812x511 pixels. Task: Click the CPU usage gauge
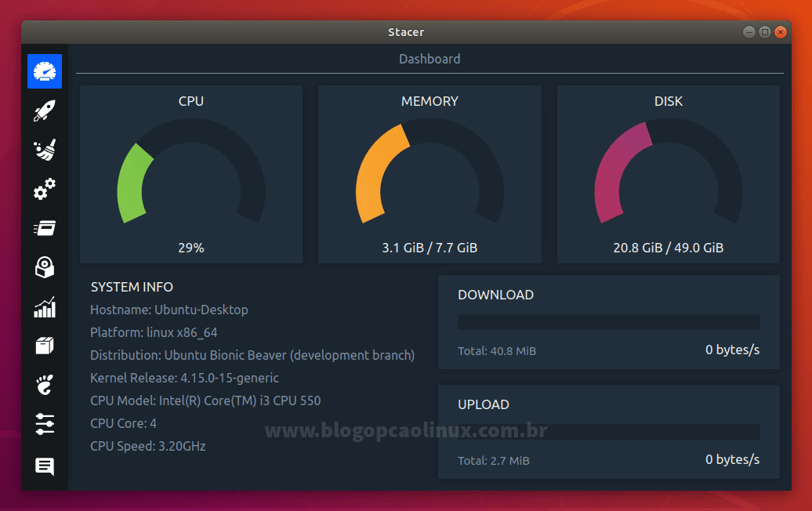pos(191,172)
